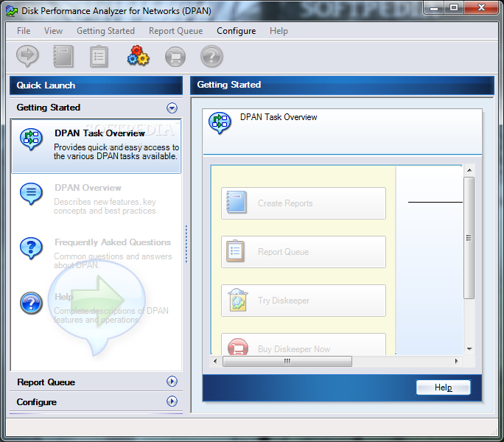Select DPAN Overview item text
Viewport: 504px width, 442px height.
(88, 188)
